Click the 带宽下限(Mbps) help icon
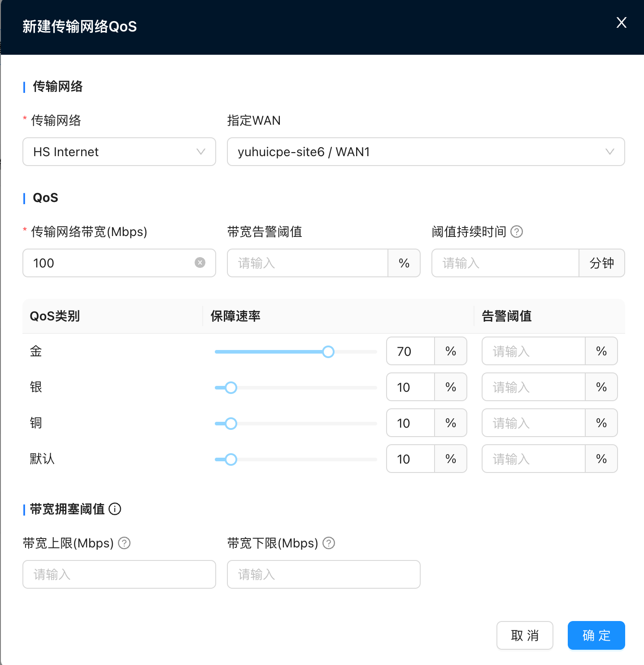The image size is (644, 665). [329, 543]
